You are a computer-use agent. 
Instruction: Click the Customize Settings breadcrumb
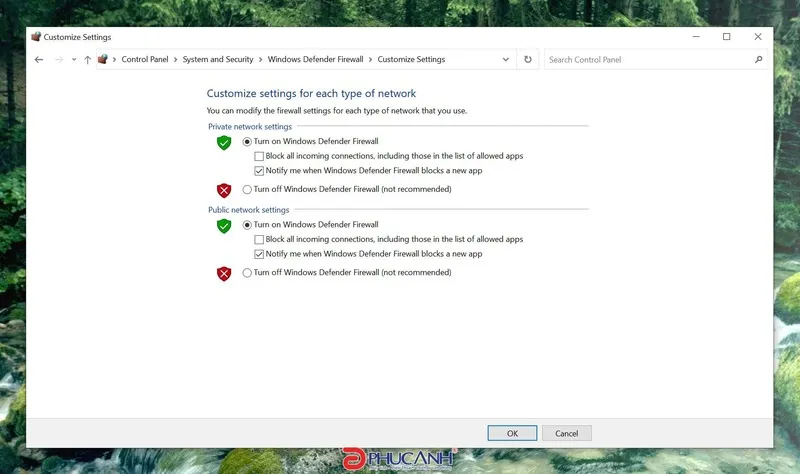pyautogui.click(x=411, y=59)
